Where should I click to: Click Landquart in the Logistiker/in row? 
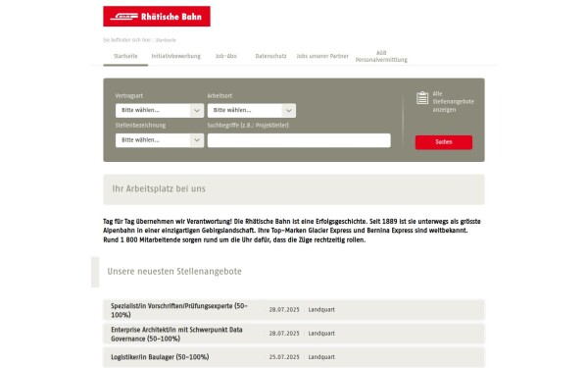(321, 357)
